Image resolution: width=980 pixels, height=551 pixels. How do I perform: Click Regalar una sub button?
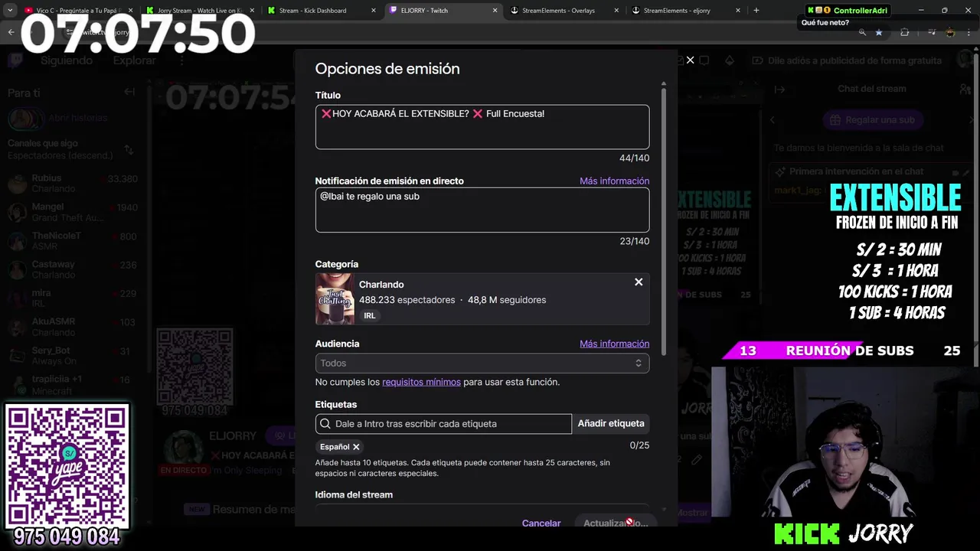tap(872, 120)
